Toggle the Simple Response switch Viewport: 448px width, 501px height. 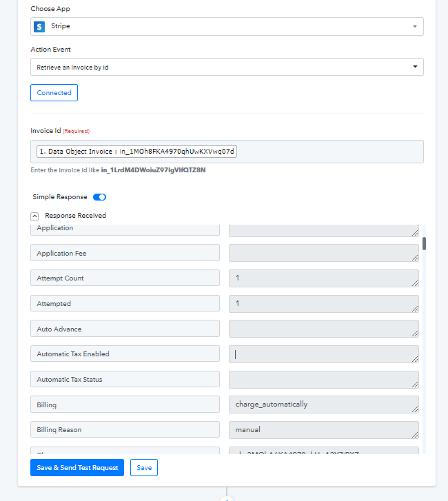pos(99,197)
